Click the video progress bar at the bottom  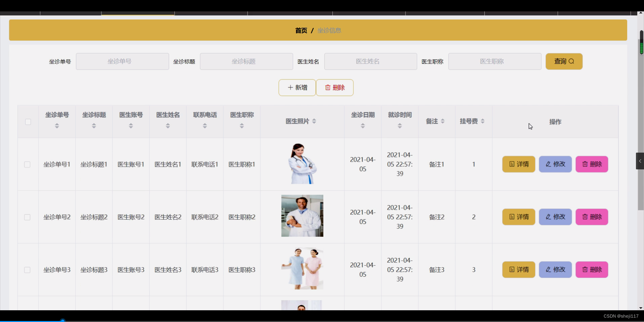(x=322, y=321)
